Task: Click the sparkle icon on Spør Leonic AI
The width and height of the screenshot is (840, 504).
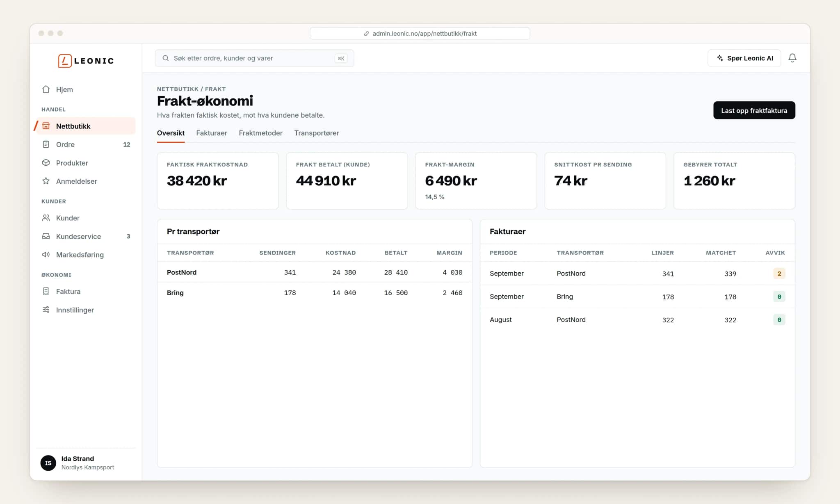Action: tap(720, 58)
